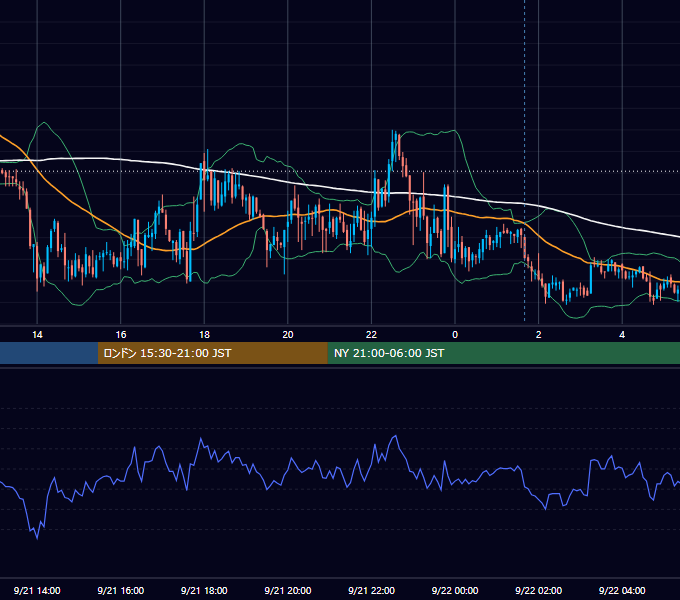This screenshot has width=680, height=600.
Task: Click the '9/21 18:00' date label
Action: tap(204, 590)
